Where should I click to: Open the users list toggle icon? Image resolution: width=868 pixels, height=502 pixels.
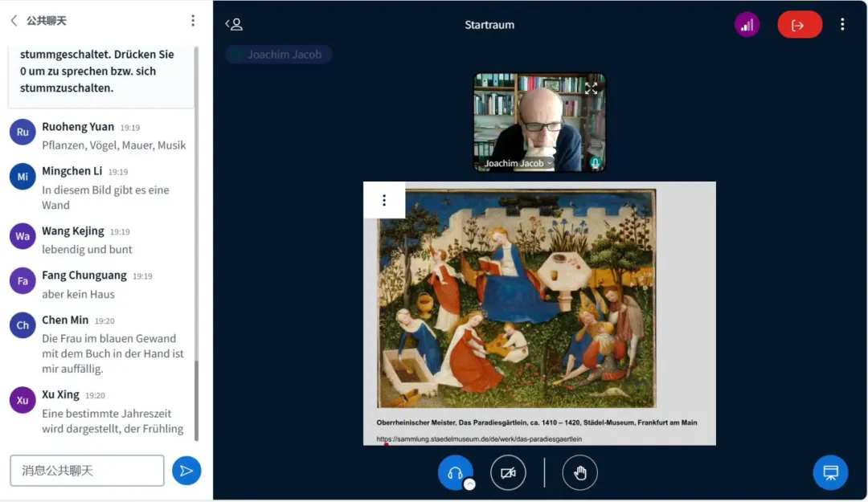pos(234,25)
